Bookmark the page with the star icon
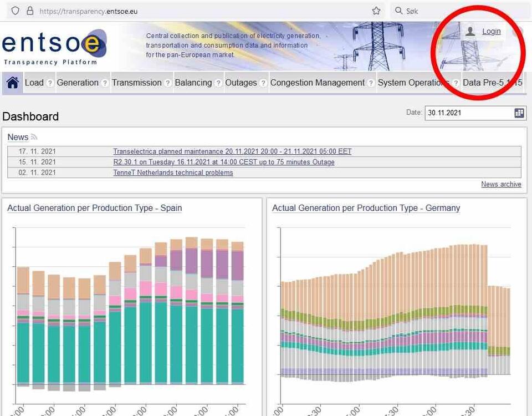Image resolution: width=532 pixels, height=416 pixels. 376,11
